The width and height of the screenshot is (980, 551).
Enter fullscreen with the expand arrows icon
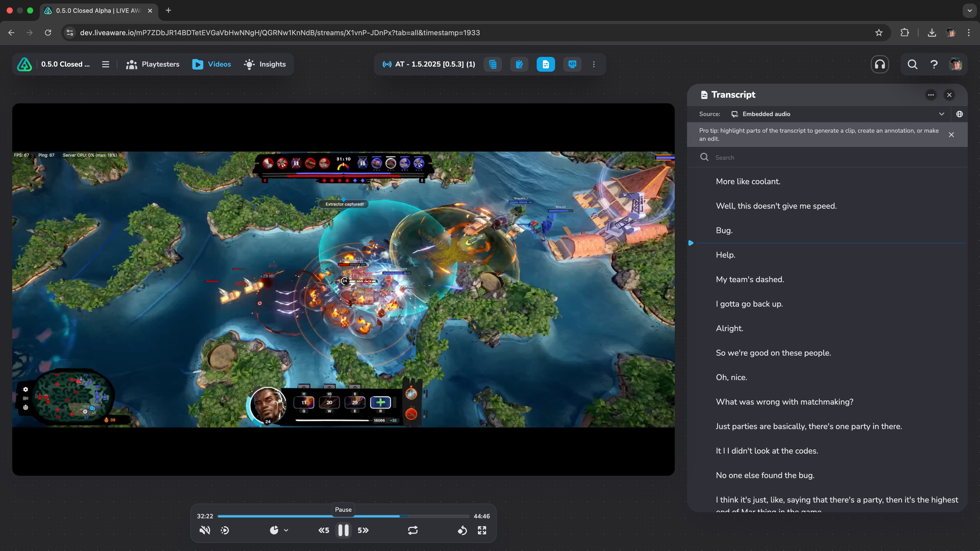tap(482, 530)
